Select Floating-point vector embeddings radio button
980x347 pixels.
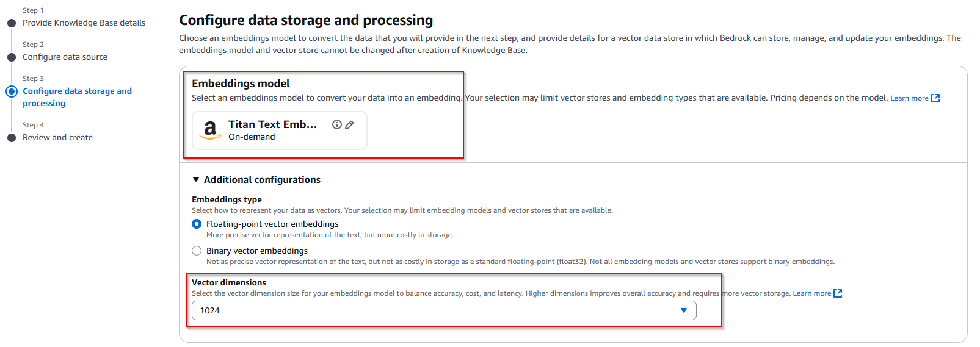pyautogui.click(x=197, y=224)
